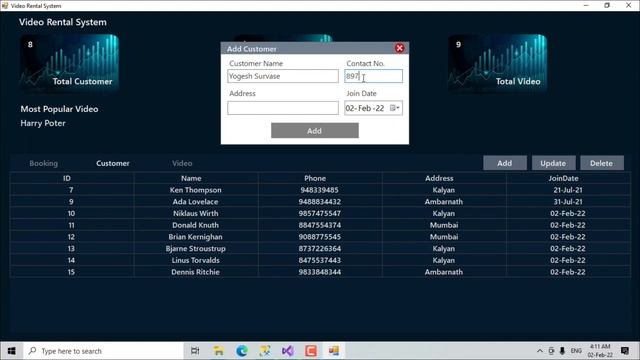The width and height of the screenshot is (640, 360).
Task: Select the Ada Lovelace row
Action: (320, 202)
